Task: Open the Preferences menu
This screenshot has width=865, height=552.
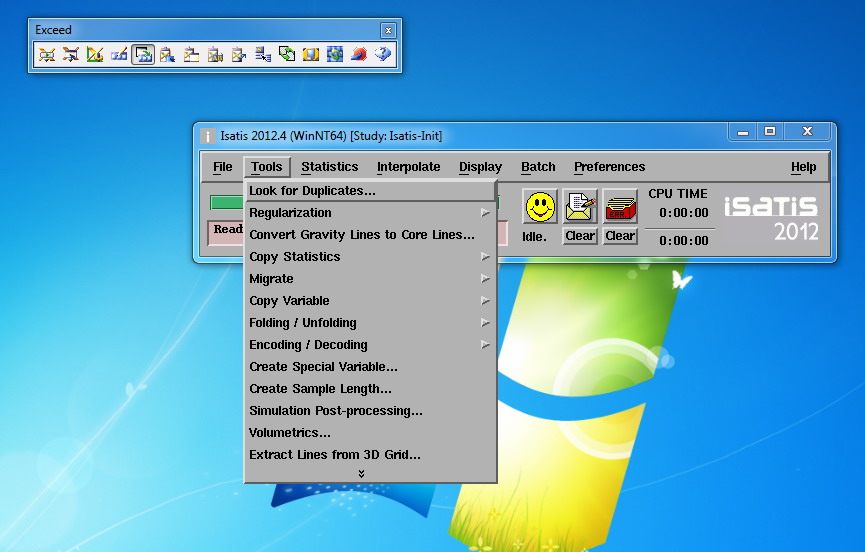Action: click(610, 167)
